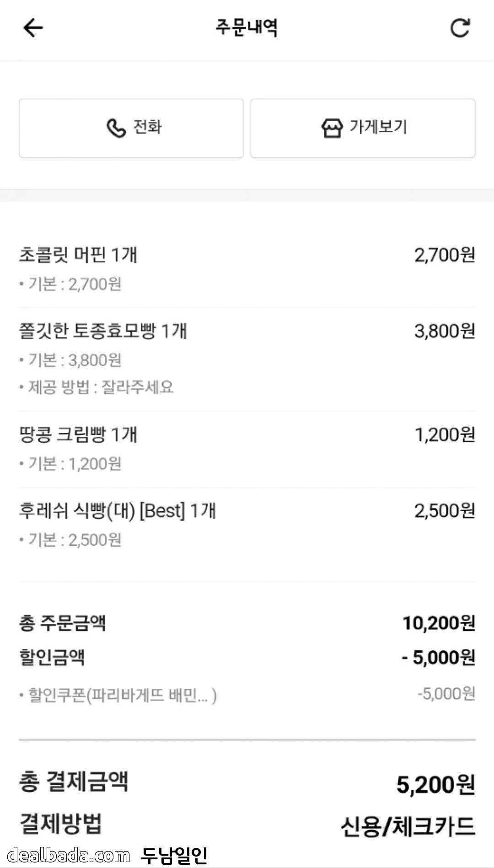Click the dealbada.com watermark link

pyautogui.click(x=69, y=855)
